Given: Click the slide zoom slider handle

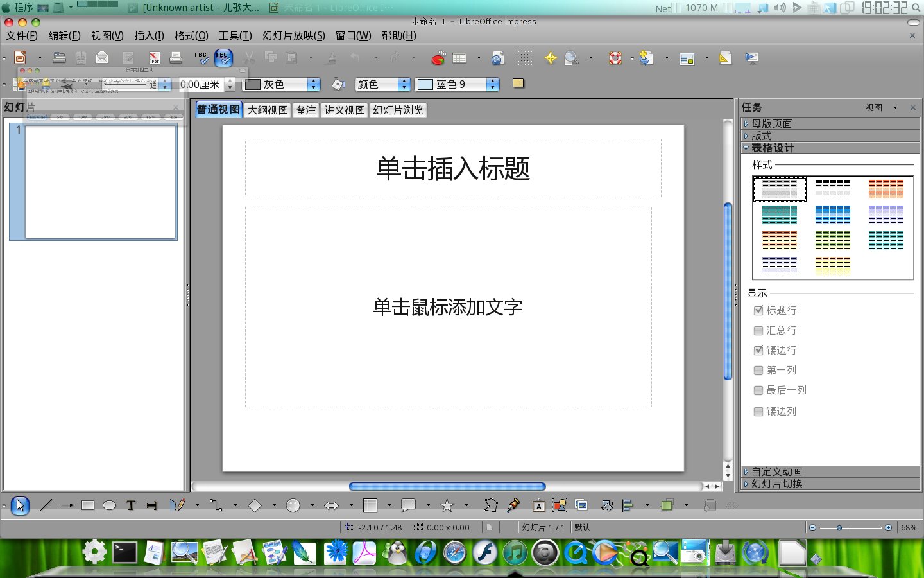Looking at the screenshot, I should (x=839, y=527).
